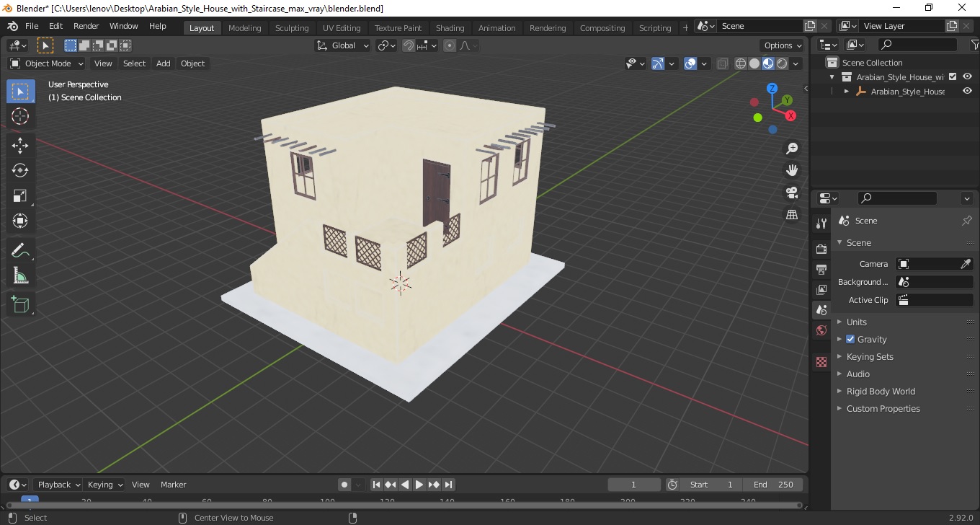Open the Options dropdown
Viewport: 980px width, 525px height.
coord(783,45)
